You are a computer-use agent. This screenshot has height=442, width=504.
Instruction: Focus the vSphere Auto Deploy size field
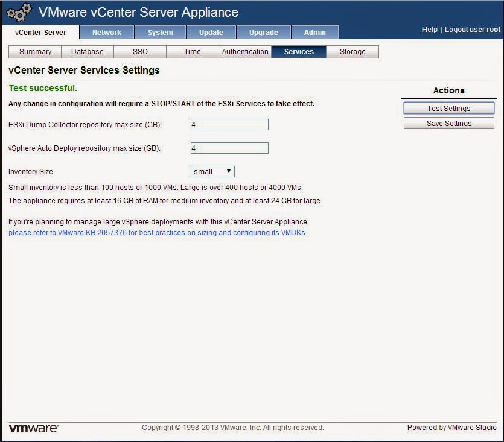[x=229, y=148]
